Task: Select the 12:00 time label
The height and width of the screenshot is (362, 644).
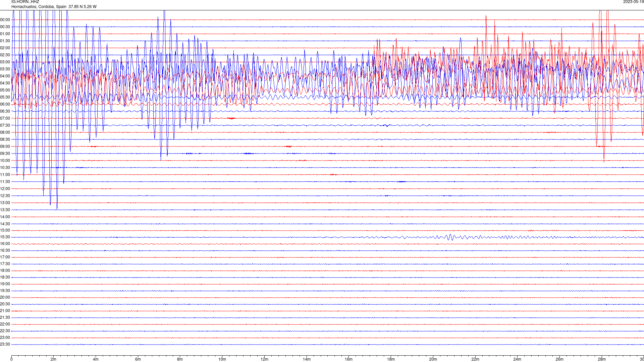Action: click(x=5, y=189)
